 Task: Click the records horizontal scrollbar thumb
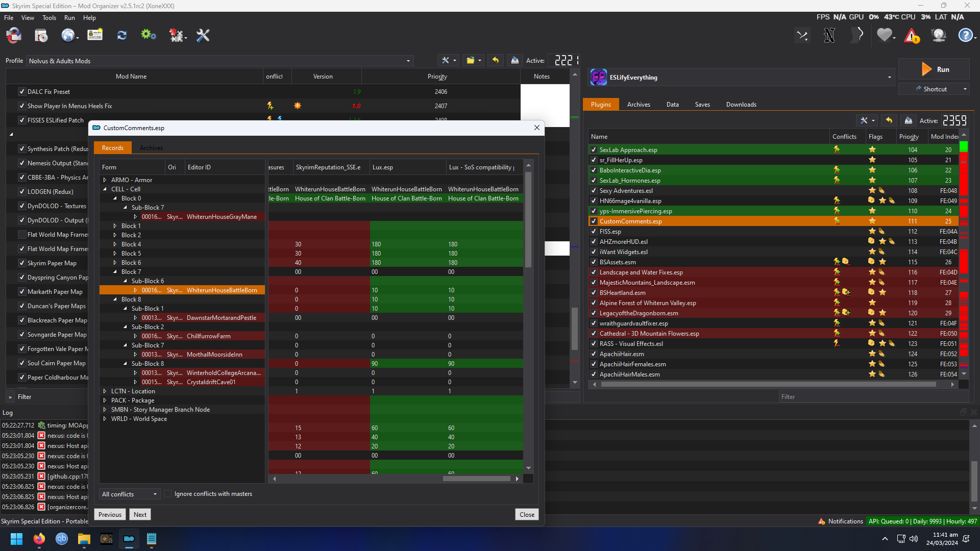(x=476, y=479)
